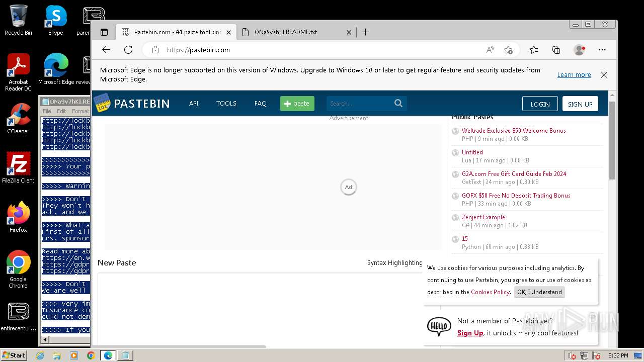Click page vertical scrollbar thumb
Screen dimensions: 644x362
point(612,140)
